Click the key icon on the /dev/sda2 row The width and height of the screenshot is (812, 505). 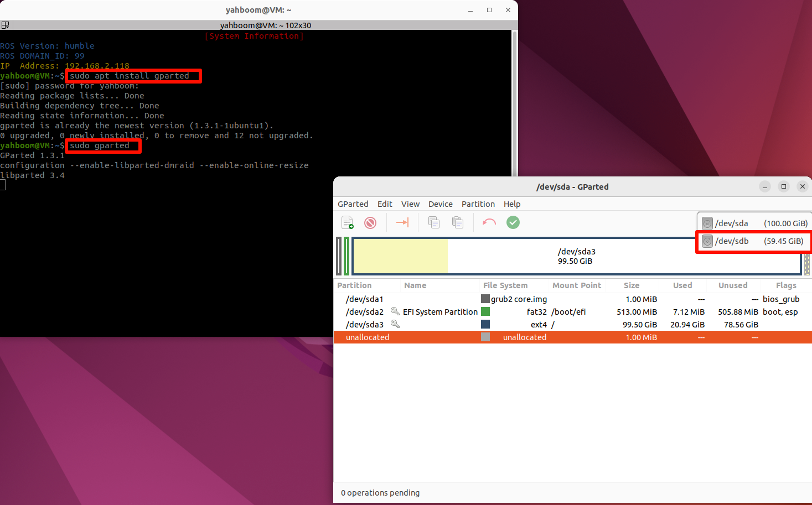click(395, 311)
